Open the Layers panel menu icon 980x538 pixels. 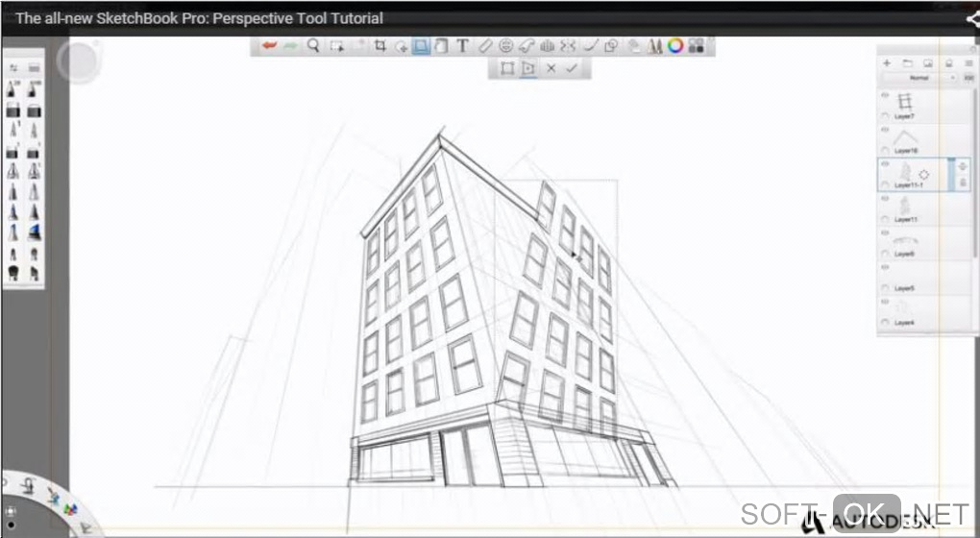(x=968, y=63)
